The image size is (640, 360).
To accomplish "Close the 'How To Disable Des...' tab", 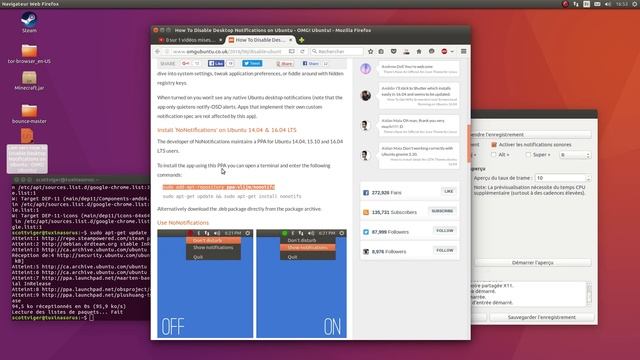I will point(291,40).
